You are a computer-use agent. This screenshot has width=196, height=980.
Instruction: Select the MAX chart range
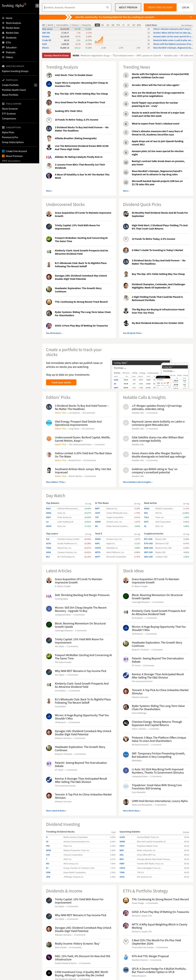pos(139,25)
